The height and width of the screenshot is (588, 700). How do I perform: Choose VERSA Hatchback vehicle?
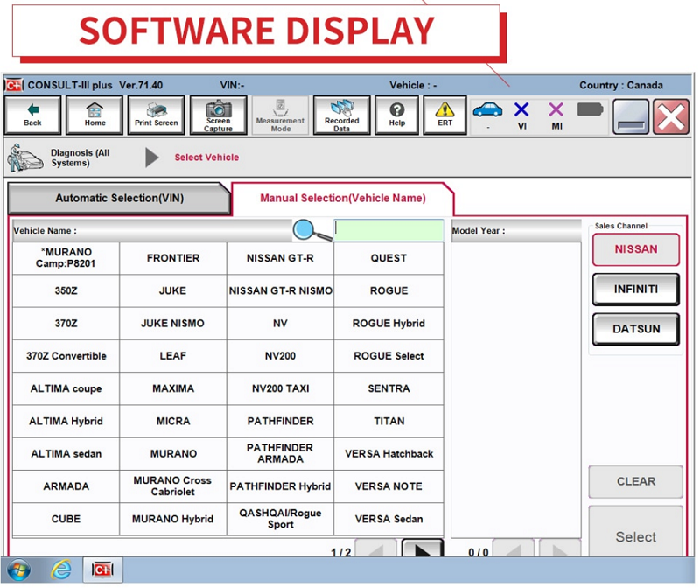[x=388, y=453]
